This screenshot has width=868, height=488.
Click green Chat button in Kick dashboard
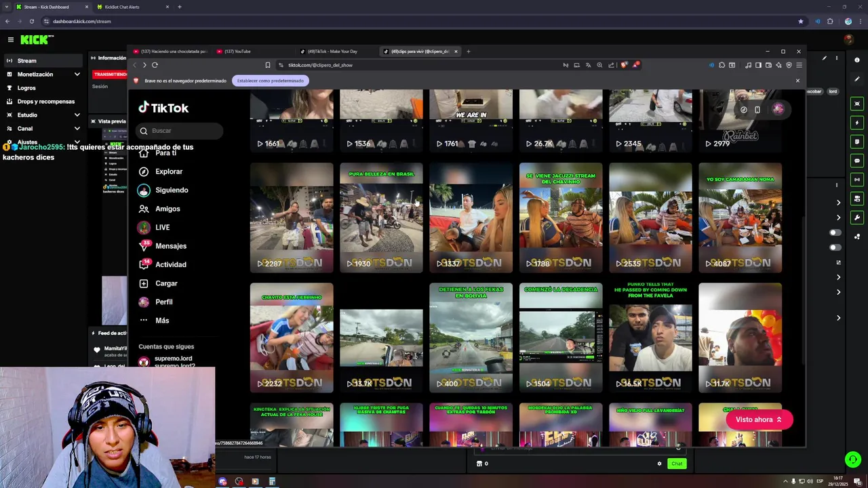coord(677,464)
